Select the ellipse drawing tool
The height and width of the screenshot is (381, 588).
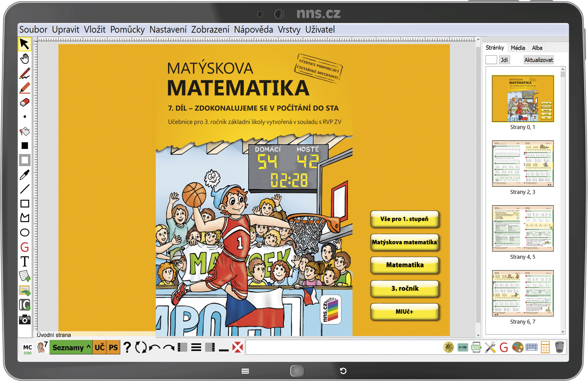[x=25, y=233]
